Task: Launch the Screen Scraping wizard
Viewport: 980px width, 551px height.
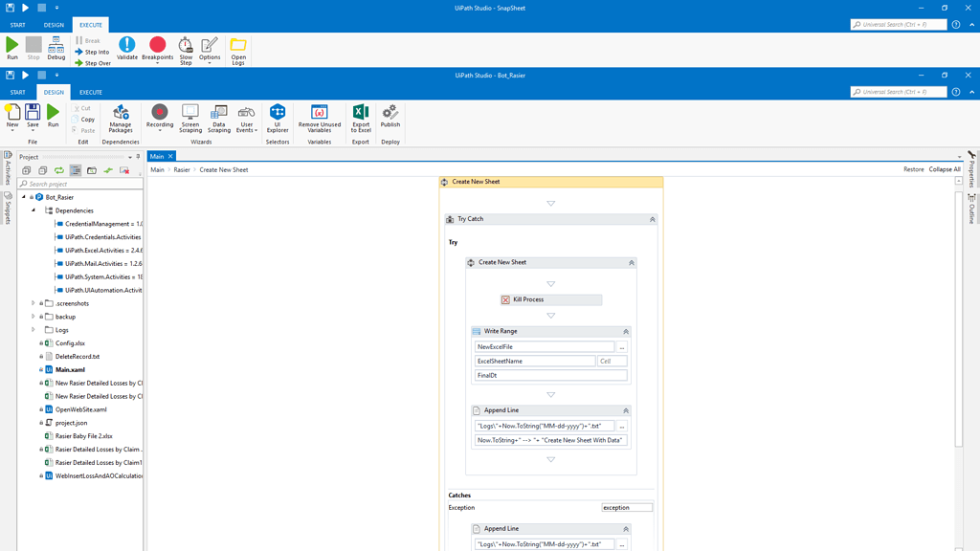Action: pos(189,117)
